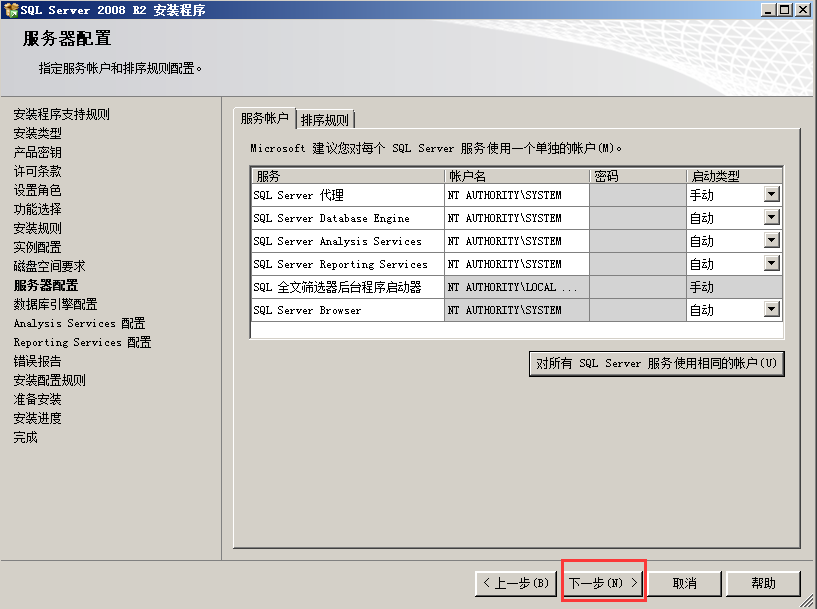Click 安装程序支持规则 step in sidebar

point(61,114)
